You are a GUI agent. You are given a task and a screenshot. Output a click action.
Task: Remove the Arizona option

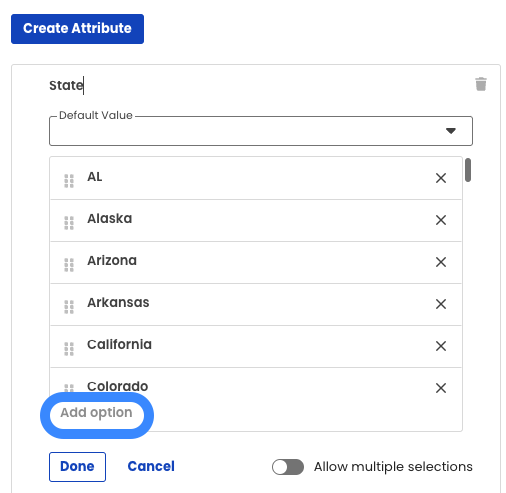[441, 262]
